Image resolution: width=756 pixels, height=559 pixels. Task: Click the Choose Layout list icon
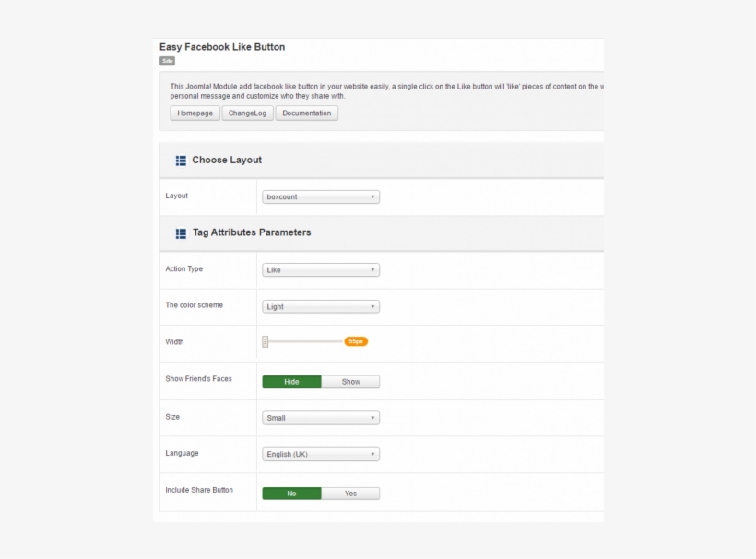pyautogui.click(x=181, y=161)
